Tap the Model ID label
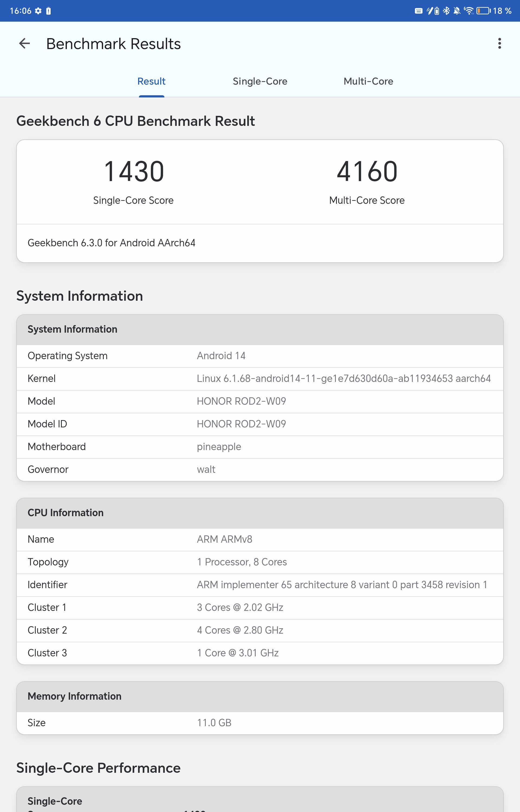This screenshot has width=520, height=812. coord(47,424)
